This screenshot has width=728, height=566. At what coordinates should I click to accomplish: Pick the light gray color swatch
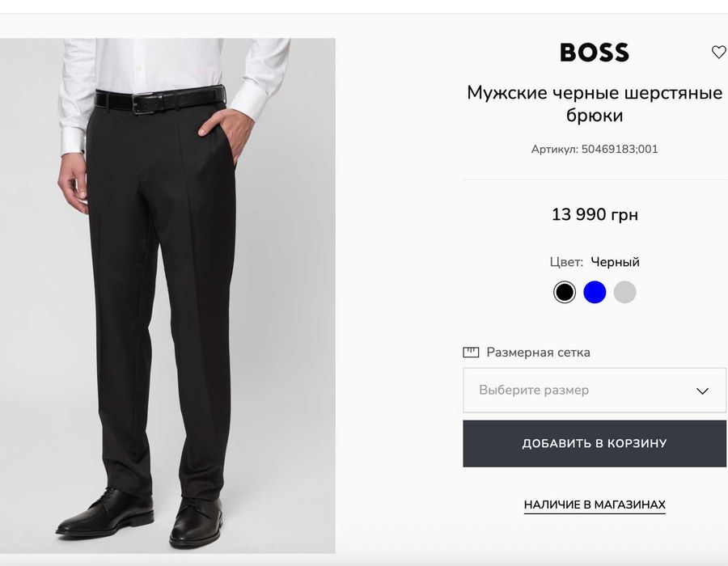(624, 292)
